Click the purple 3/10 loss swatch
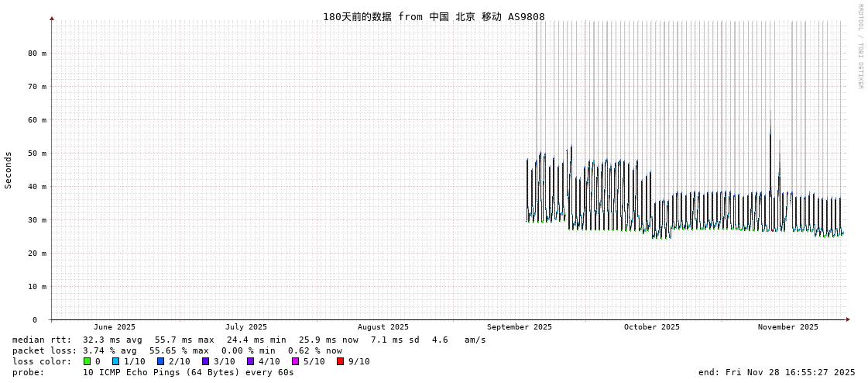The height and width of the screenshot is (383, 868). (205, 361)
